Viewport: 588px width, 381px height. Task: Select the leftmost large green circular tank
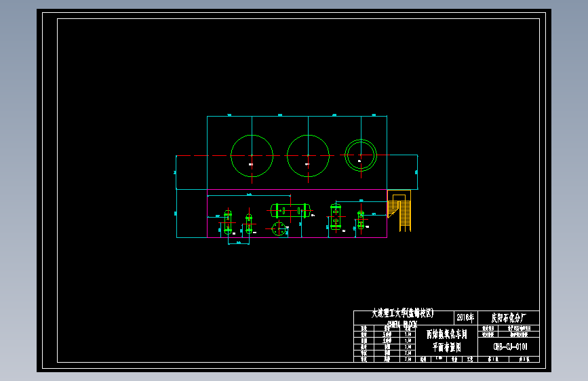(x=252, y=156)
